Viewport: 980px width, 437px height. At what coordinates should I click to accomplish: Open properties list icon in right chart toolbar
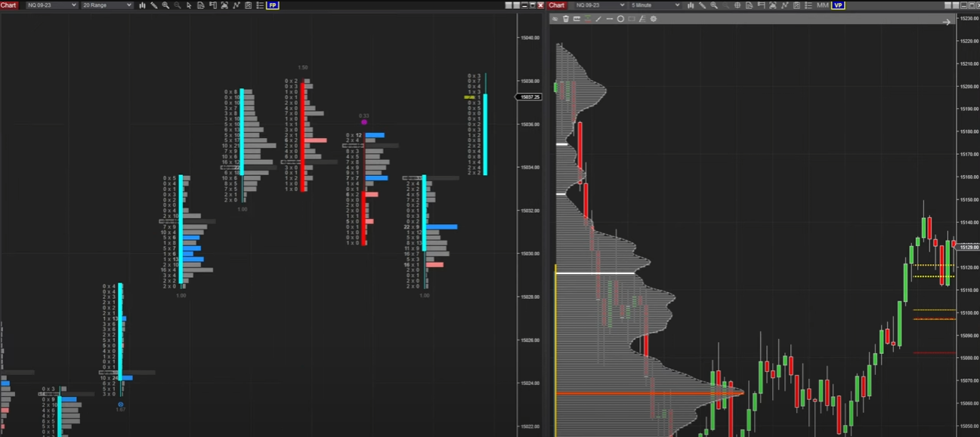pos(808,5)
